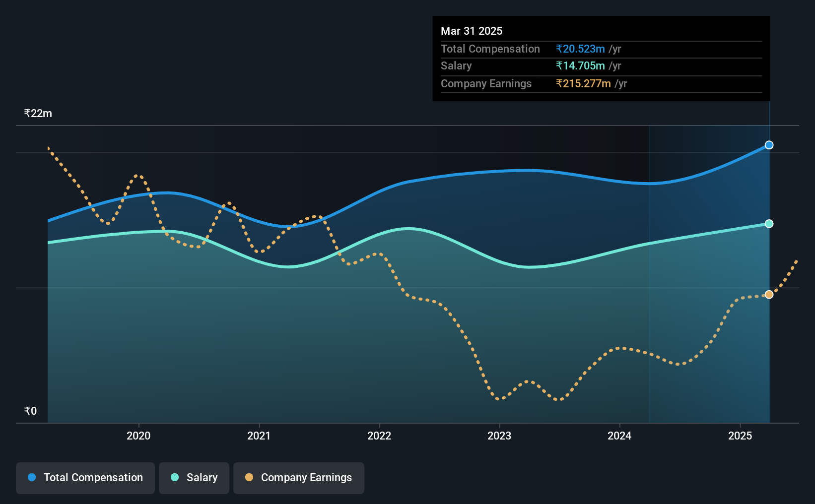Click the Total Compensation row label in tooltip
The image size is (815, 504).
coord(490,49)
